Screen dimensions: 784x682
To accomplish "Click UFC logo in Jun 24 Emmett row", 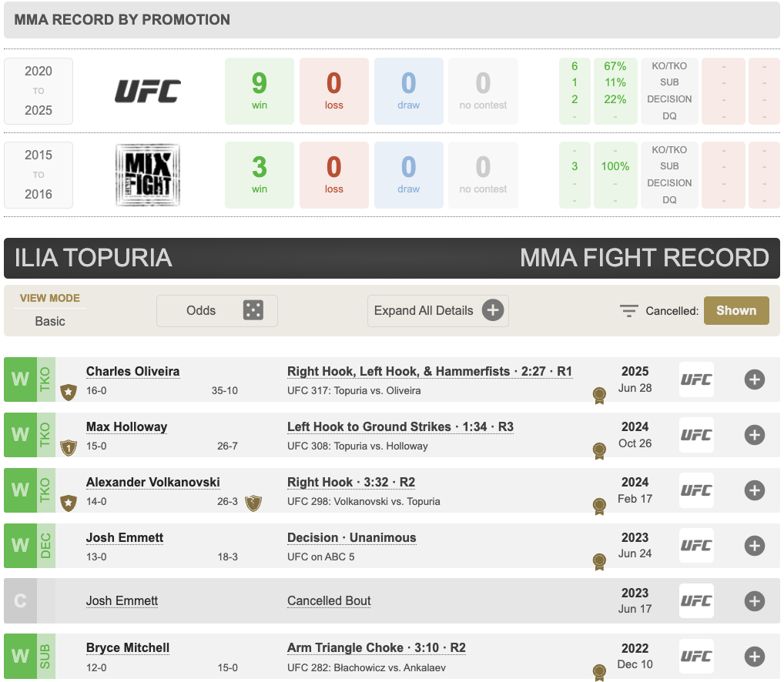I will coord(696,546).
